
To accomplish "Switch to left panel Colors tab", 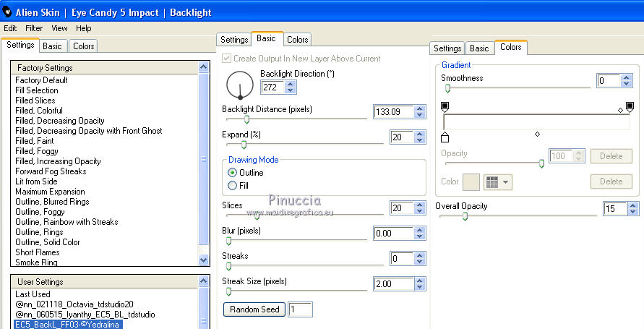I will 83,46.
